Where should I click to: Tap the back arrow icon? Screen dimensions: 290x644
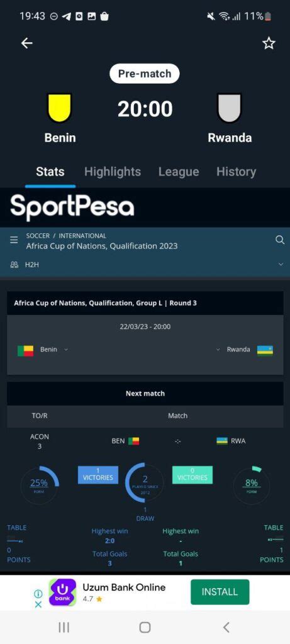click(x=26, y=43)
